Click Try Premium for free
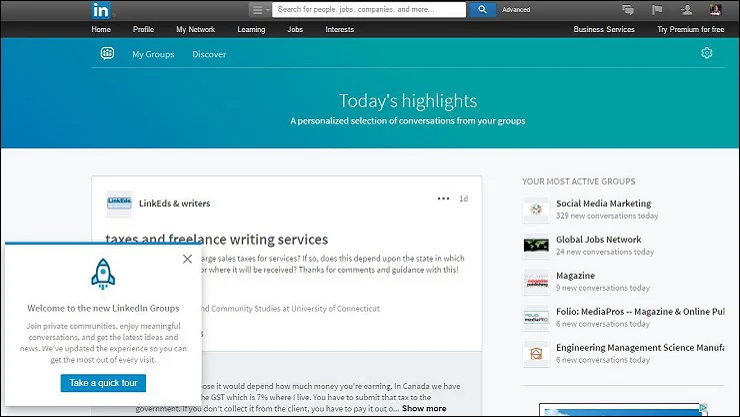This screenshot has width=740, height=417. (690, 29)
